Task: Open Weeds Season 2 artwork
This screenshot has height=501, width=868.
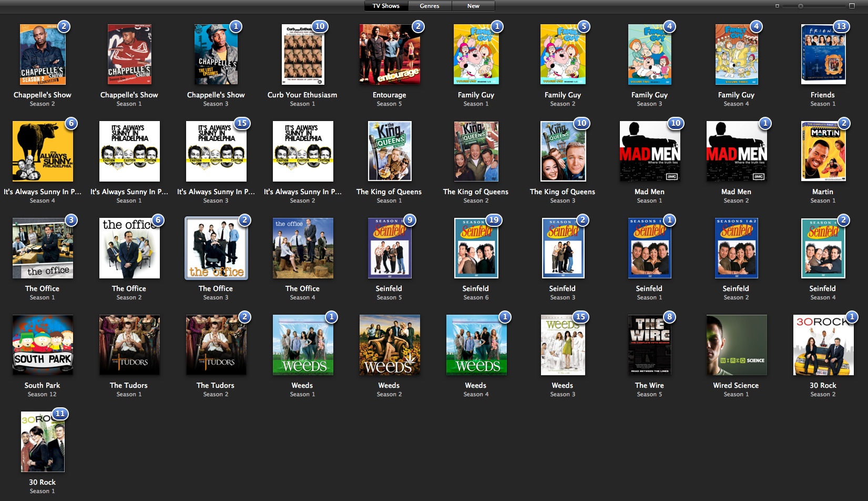Action: pos(390,345)
